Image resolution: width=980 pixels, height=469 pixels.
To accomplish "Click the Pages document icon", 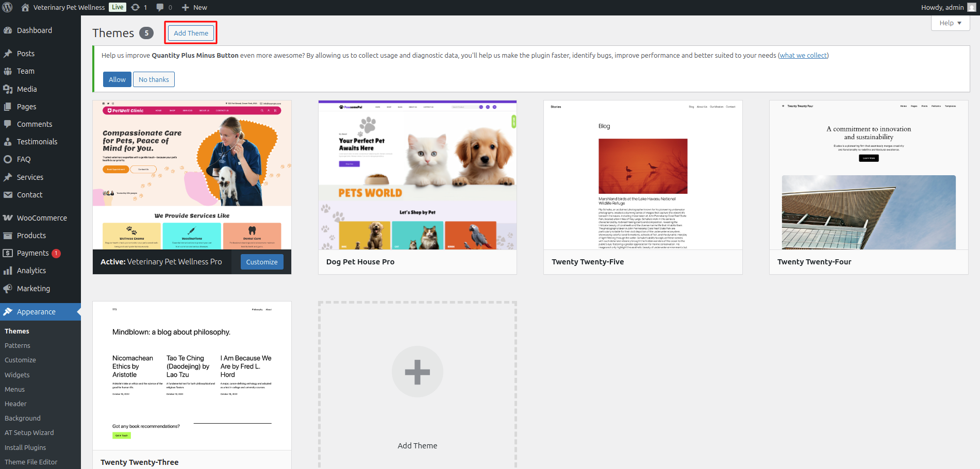I will [x=8, y=107].
